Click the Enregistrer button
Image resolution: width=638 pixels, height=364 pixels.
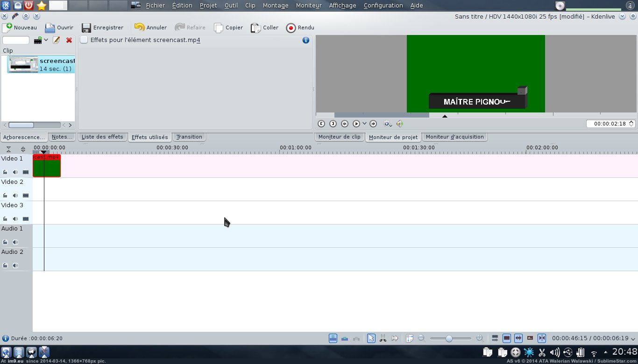102,28
